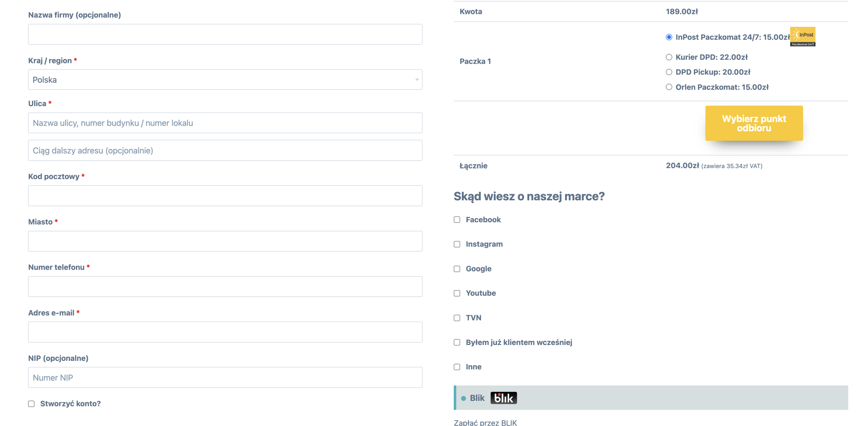The width and height of the screenshot is (868, 426).
Task: Choose DPD Pickup delivery method
Action: (x=669, y=72)
